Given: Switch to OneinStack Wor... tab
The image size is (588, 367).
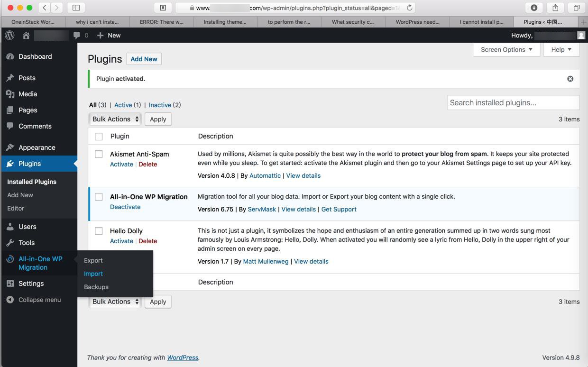Looking at the screenshot, I should (x=33, y=22).
